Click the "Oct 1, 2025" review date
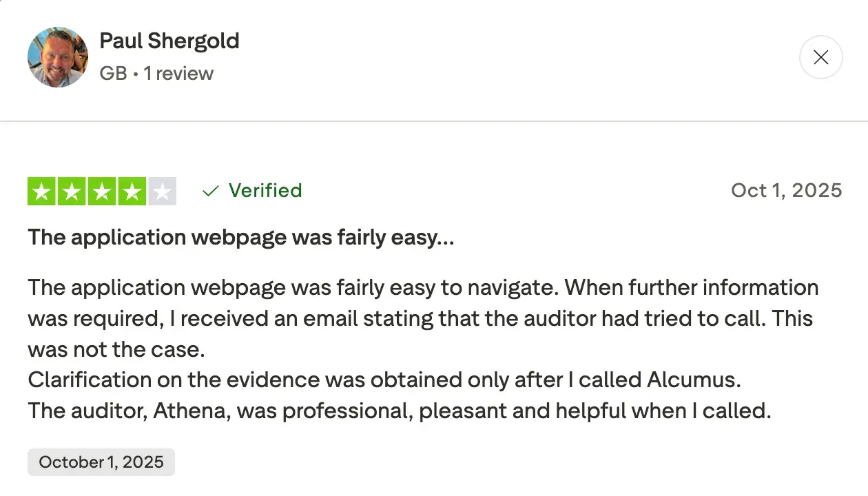The image size is (868, 496). 786,190
